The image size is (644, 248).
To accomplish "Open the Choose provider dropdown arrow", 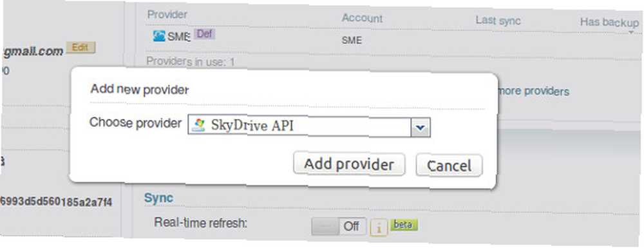I will pos(420,128).
